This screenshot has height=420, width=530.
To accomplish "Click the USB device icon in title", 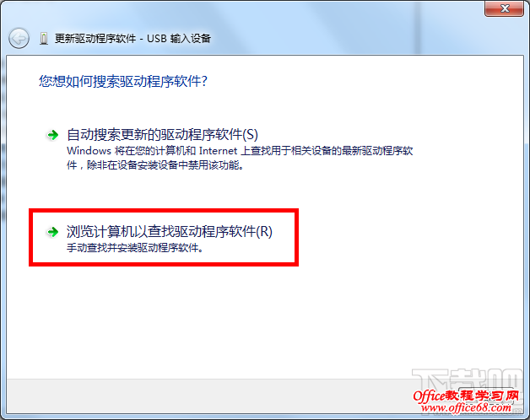I will coord(44,39).
